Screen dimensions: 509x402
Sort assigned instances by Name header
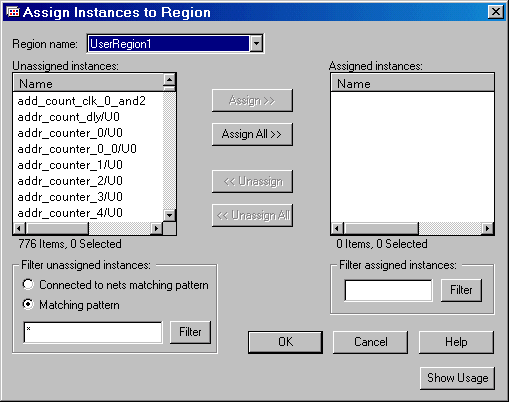[x=412, y=83]
